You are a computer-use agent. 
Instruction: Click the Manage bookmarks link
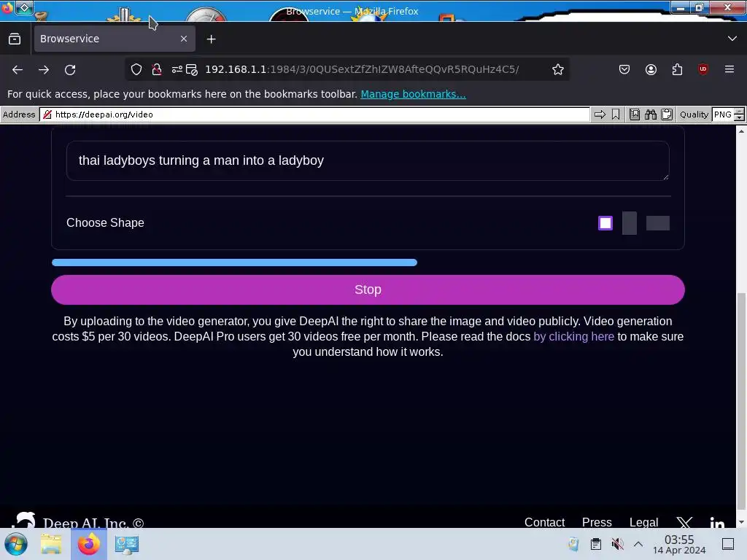[413, 94]
